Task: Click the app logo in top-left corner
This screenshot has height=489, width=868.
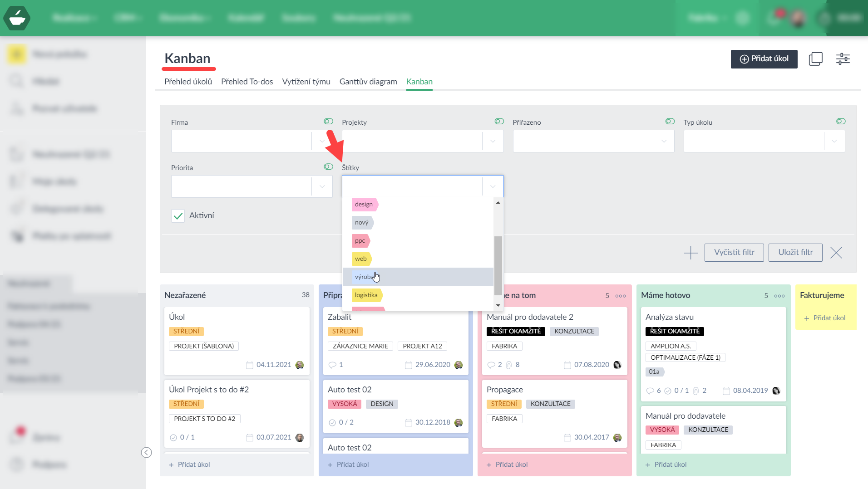Action: [17, 18]
